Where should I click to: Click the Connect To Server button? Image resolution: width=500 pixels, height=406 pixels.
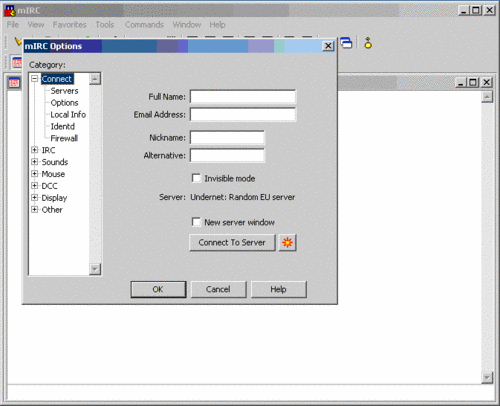(232, 242)
